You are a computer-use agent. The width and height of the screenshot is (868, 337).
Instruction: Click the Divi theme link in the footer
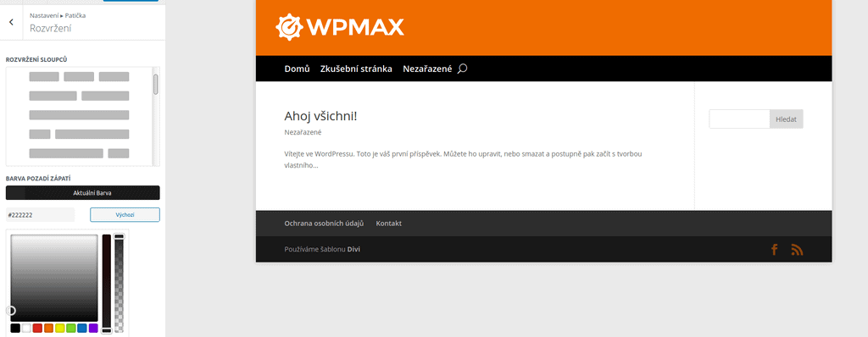[353, 250]
